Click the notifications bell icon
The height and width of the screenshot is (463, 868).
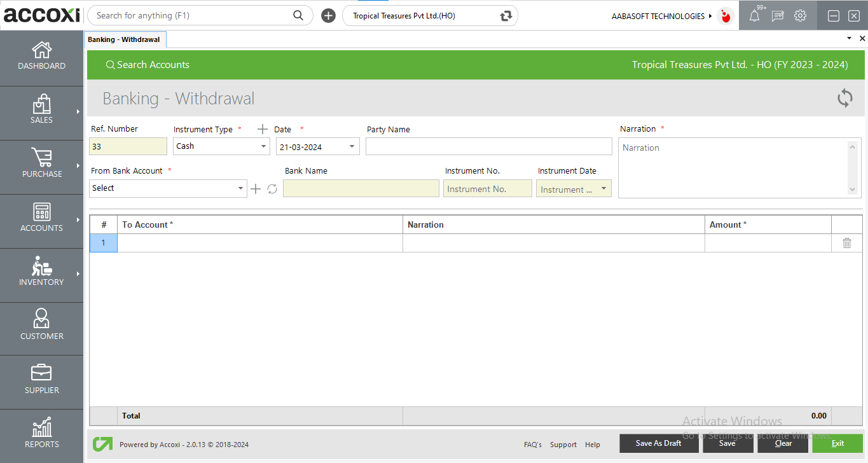(754, 16)
